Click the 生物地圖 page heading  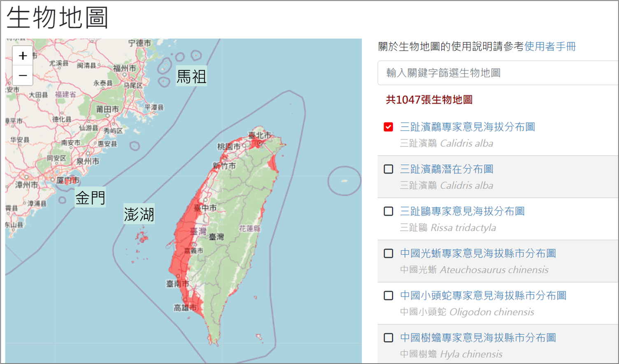click(57, 18)
